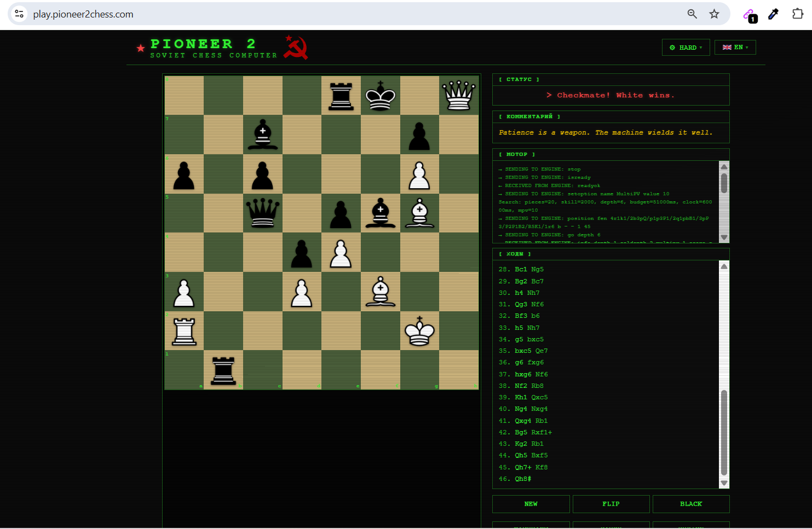Open the EN language dropdown
This screenshot has width=812, height=529.
click(x=735, y=48)
